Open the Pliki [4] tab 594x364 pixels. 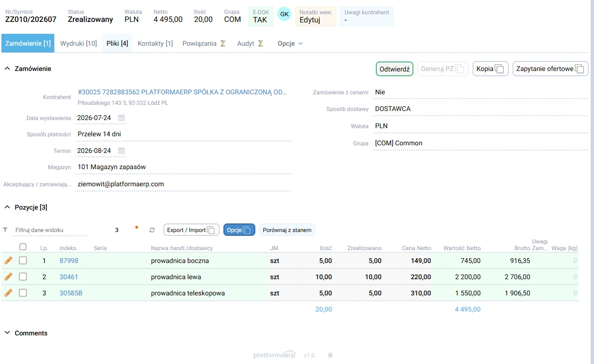(117, 43)
